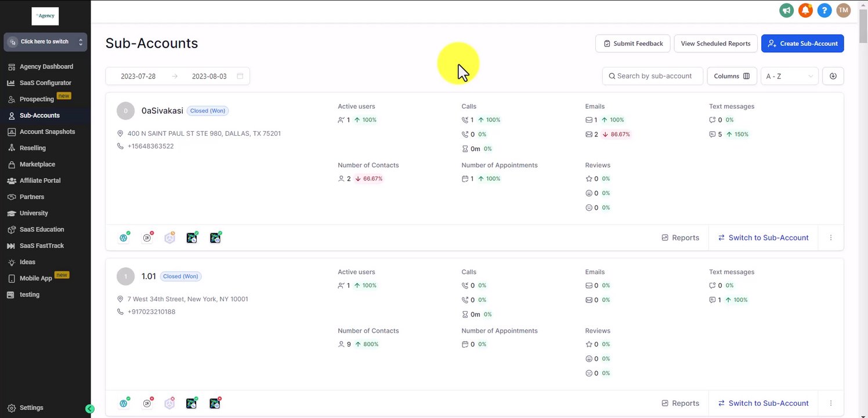The image size is (868, 418).
Task: Click View Scheduled Reports button
Action: point(715,44)
